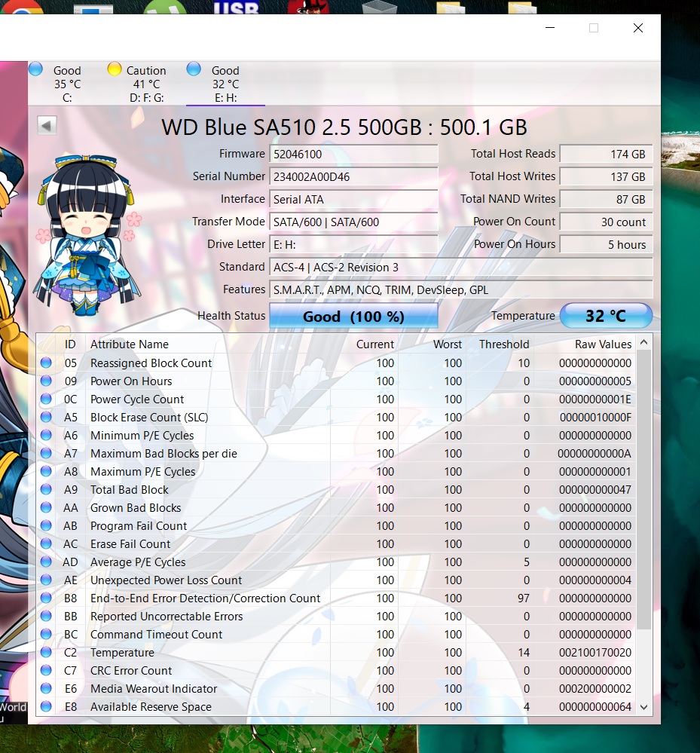Screen dimensions: 700x753
Task: Click the blue status orb for drive C:
Action: [36, 69]
